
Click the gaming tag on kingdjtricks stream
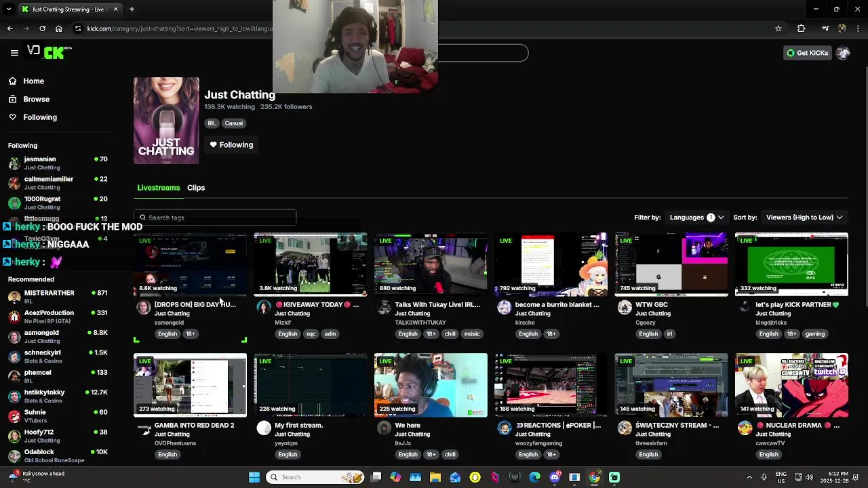(815, 333)
